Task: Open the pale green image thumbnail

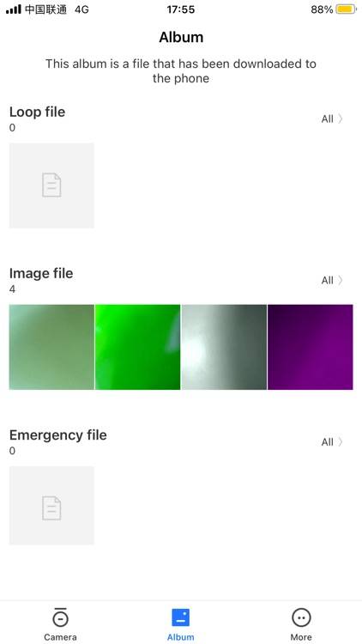Action: [x=51, y=347]
